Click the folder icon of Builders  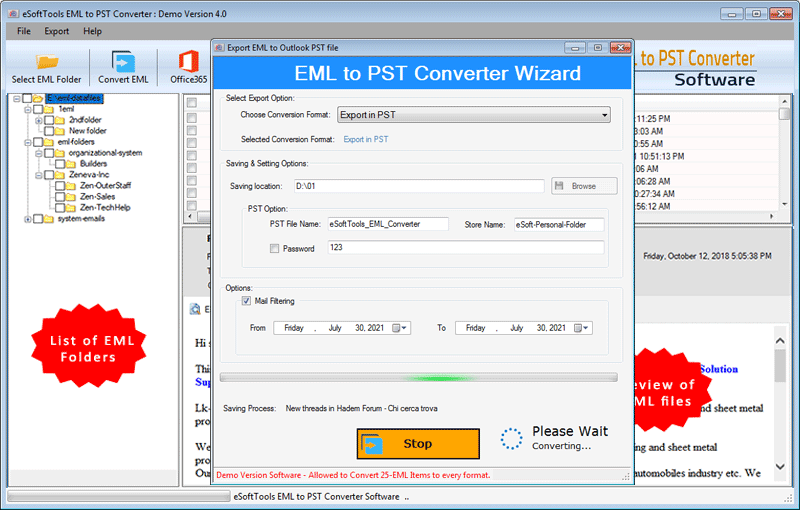[72, 163]
